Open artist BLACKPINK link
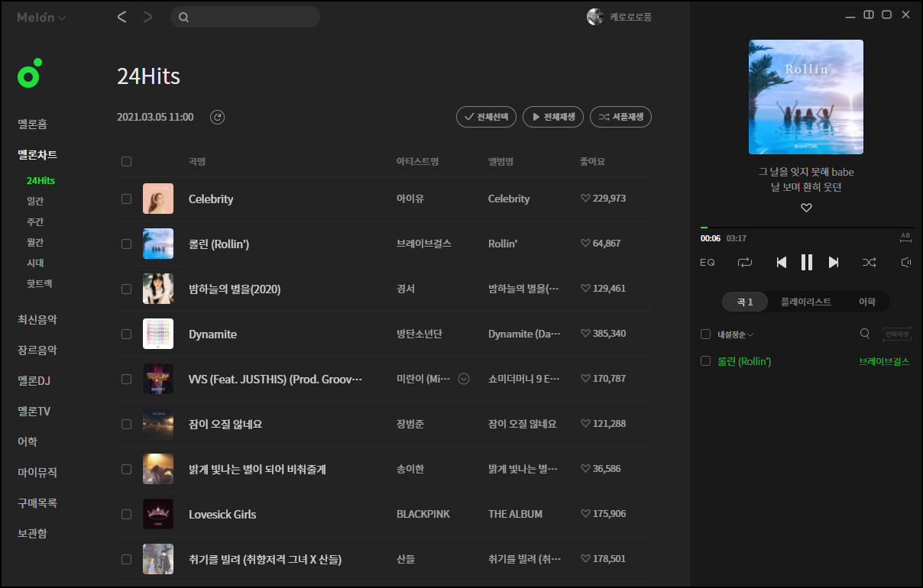This screenshot has height=588, width=923. [x=423, y=514]
